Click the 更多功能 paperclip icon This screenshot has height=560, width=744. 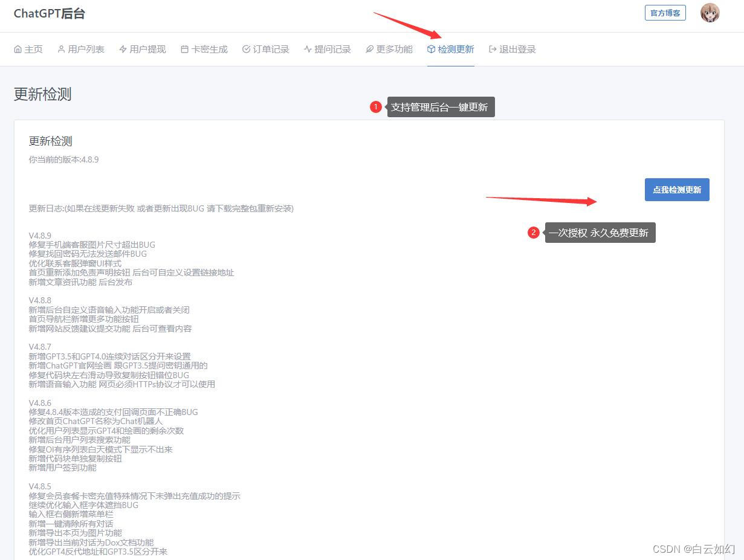tap(369, 49)
